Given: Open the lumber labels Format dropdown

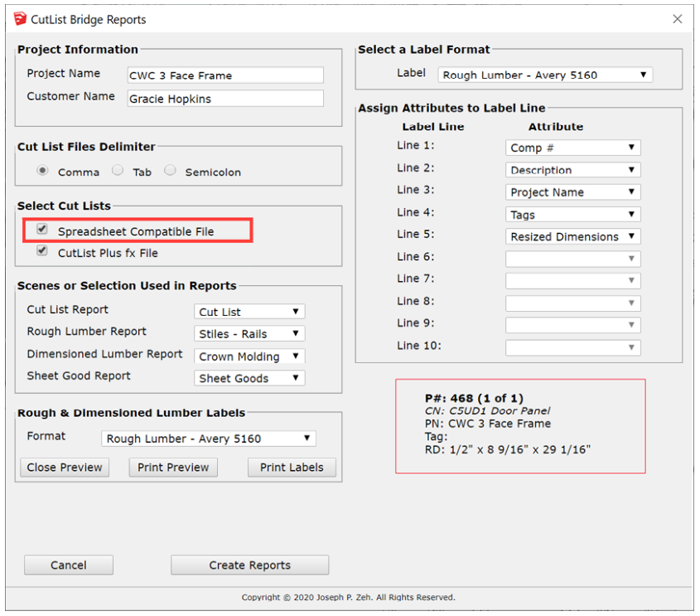Looking at the screenshot, I should pos(209,439).
